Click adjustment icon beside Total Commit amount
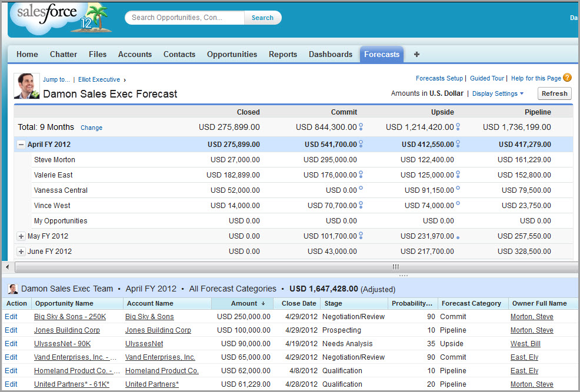 click(361, 127)
